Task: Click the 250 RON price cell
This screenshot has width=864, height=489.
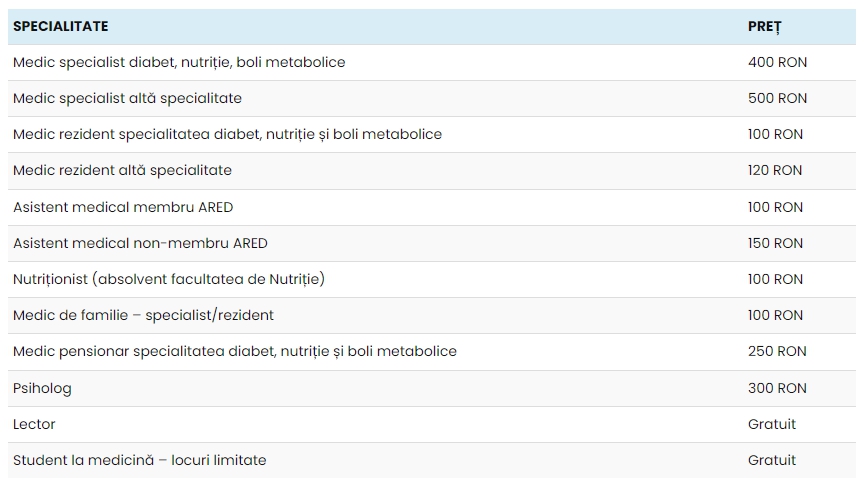Action: click(x=777, y=351)
